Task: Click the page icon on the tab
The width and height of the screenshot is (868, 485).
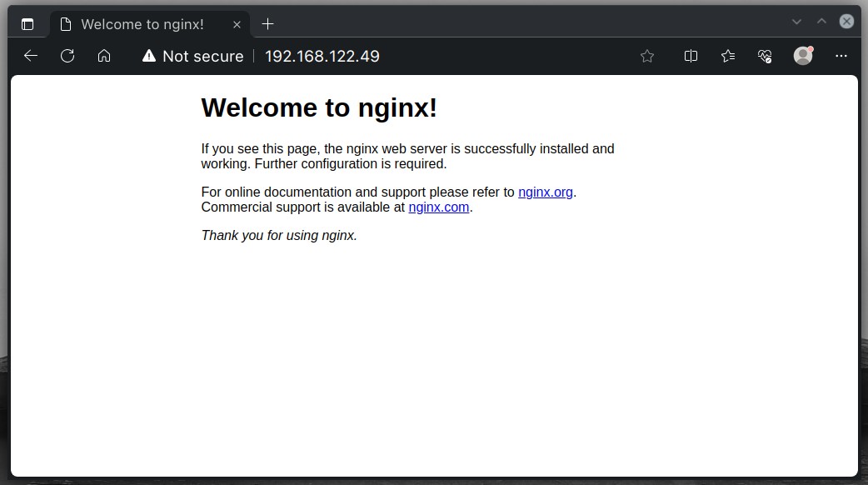Action: tap(66, 24)
